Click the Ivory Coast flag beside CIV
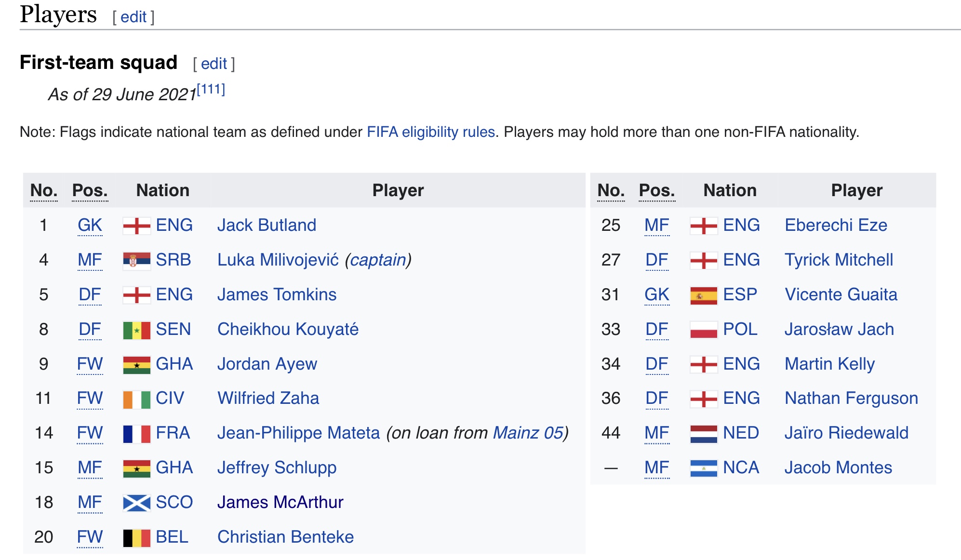961x560 pixels. pos(137,399)
